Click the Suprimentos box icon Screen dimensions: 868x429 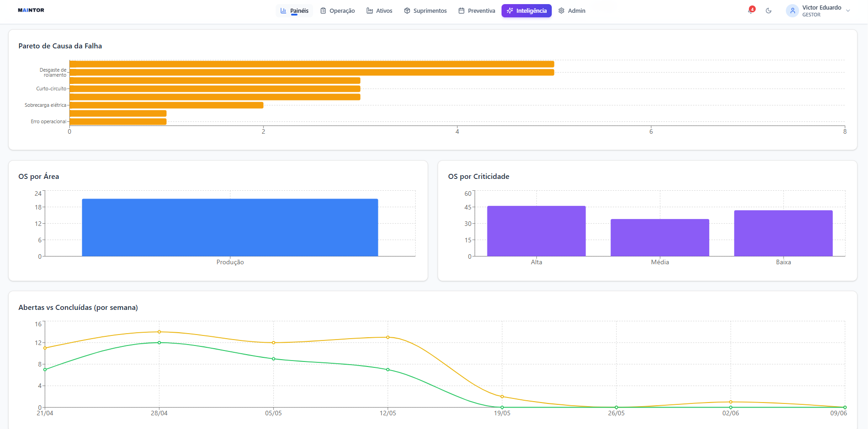(407, 10)
